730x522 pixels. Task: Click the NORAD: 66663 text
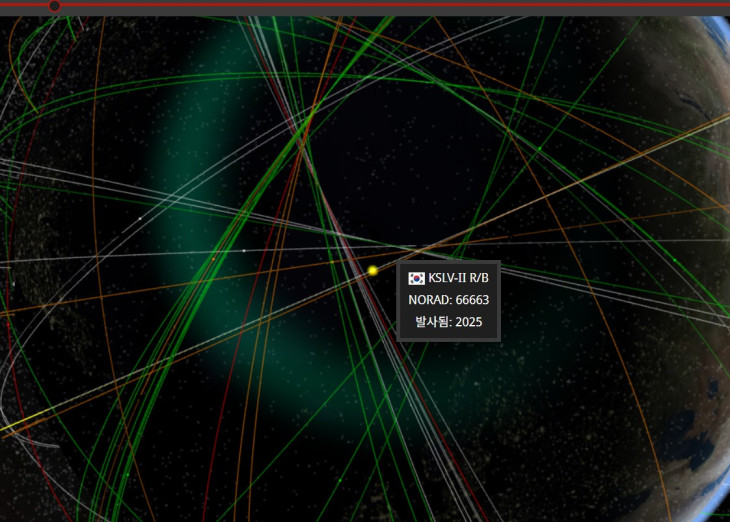coord(448,300)
